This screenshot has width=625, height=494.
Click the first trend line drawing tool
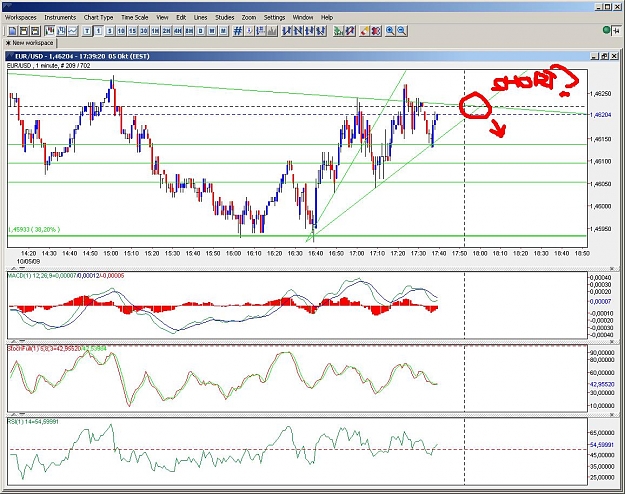click(x=287, y=31)
